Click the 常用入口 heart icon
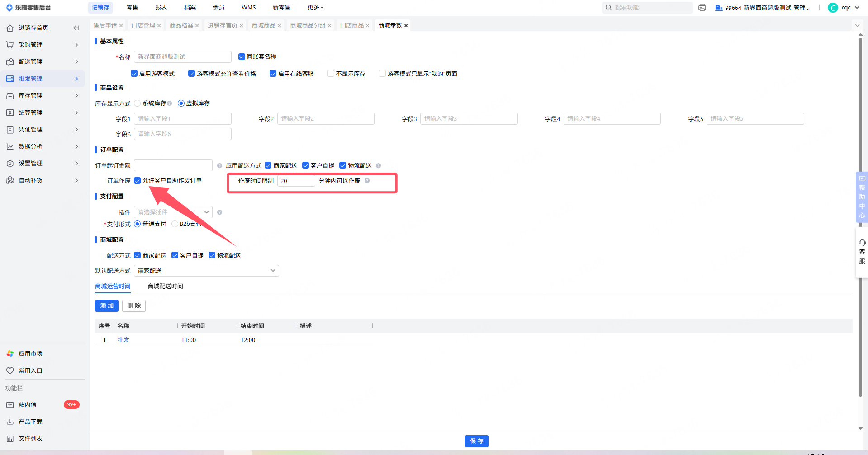The height and width of the screenshot is (455, 868). pyautogui.click(x=10, y=371)
